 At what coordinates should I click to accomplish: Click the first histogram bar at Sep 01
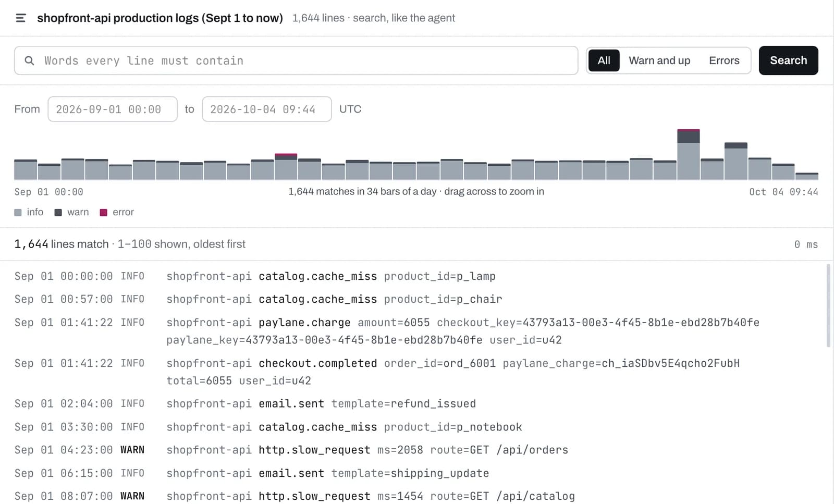point(26,169)
